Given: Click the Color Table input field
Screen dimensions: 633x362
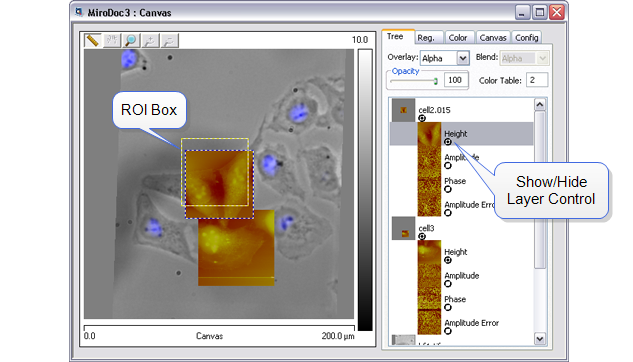Looking at the screenshot, I should [537, 80].
